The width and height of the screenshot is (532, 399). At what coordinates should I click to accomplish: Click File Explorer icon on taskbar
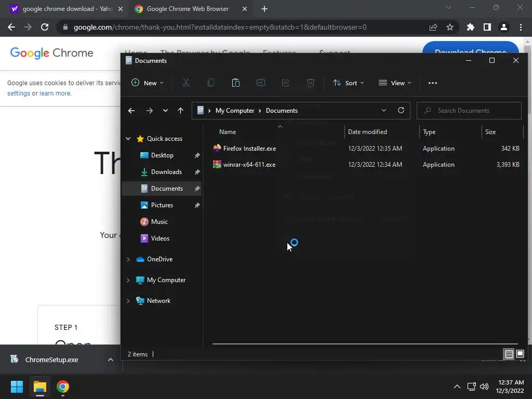tap(39, 387)
